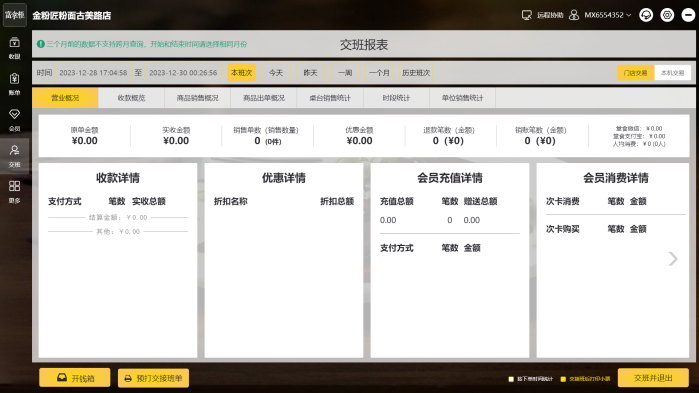Click the 预打交接班单 pre-print handover button

(153, 378)
